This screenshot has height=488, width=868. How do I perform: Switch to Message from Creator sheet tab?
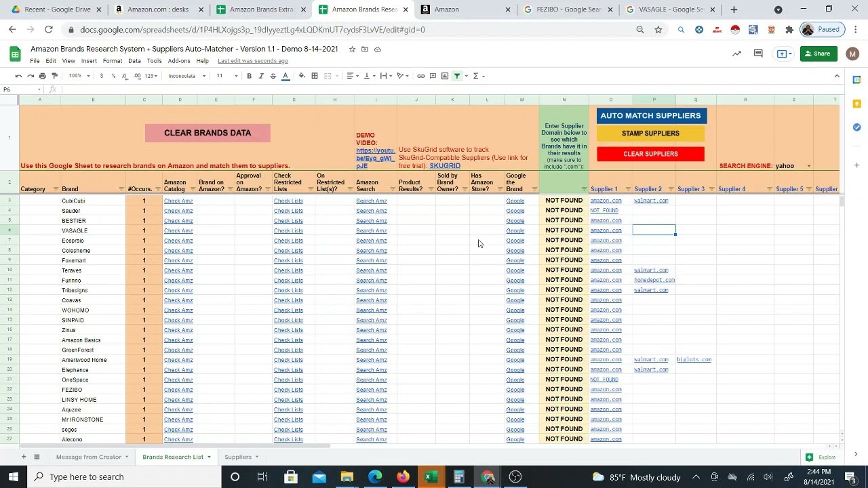89,457
